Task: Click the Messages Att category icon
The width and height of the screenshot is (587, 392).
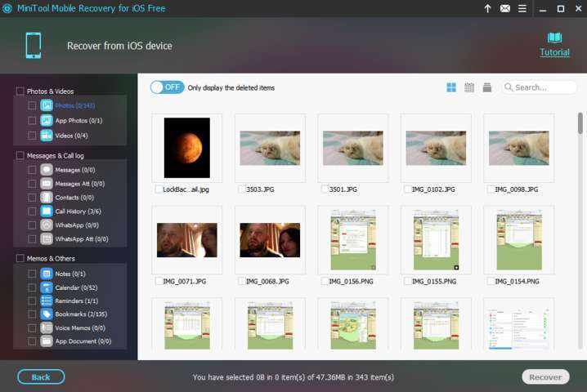Action: (47, 184)
